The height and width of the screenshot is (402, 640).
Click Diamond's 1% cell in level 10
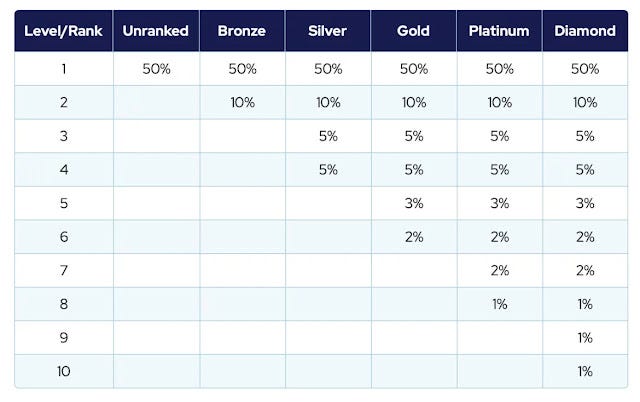tap(584, 371)
